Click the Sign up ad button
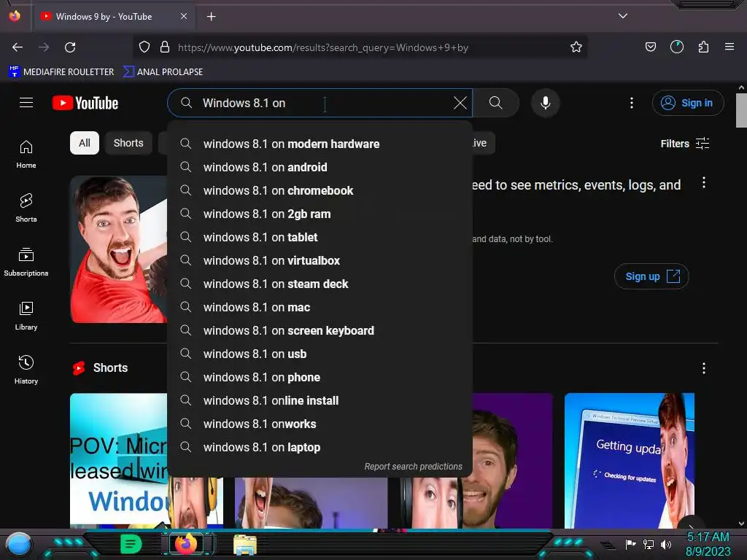Image resolution: width=747 pixels, height=560 pixels. pyautogui.click(x=651, y=276)
